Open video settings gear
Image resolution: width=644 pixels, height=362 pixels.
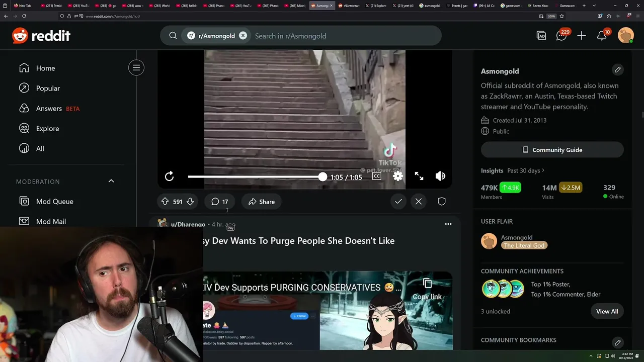[x=398, y=176]
